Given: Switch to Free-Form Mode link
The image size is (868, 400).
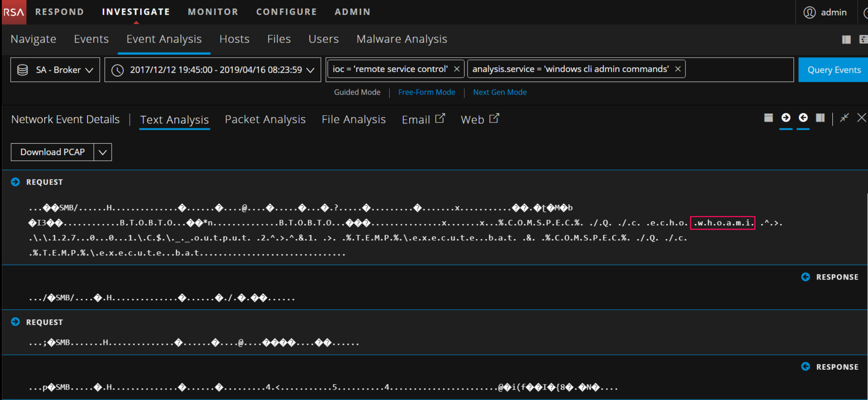Looking at the screenshot, I should tap(426, 92).
